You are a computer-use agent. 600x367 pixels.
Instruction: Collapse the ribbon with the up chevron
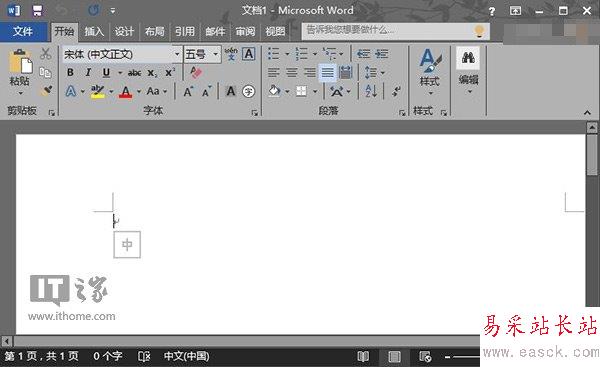click(587, 113)
